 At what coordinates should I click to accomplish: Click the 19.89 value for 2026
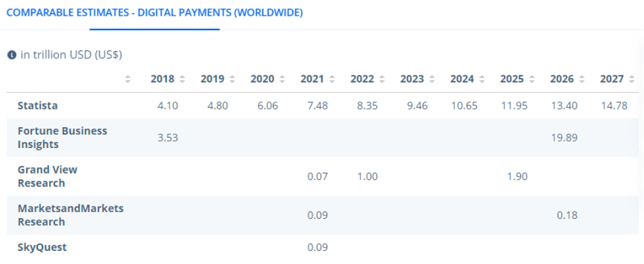(564, 138)
